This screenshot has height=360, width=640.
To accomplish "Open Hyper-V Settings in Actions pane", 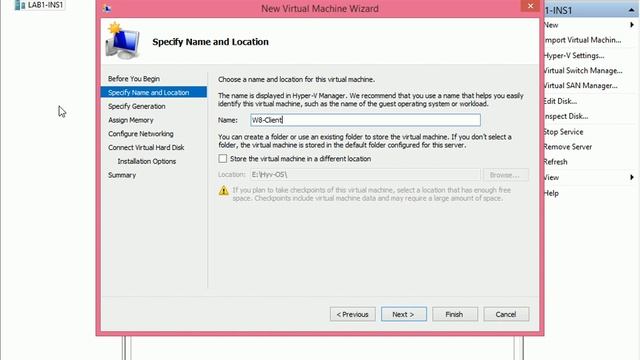I will pyautogui.click(x=574, y=56).
